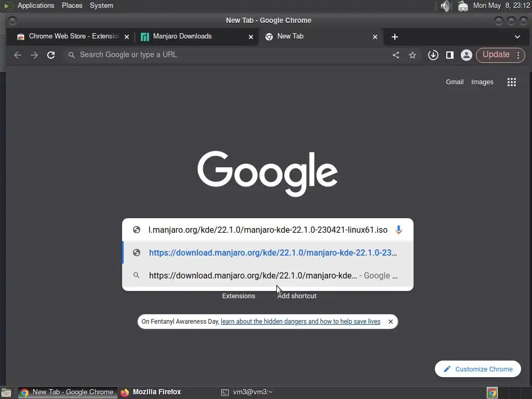Select the blue download.manjaro.org URL suggestion
532x399 pixels.
pos(268,253)
